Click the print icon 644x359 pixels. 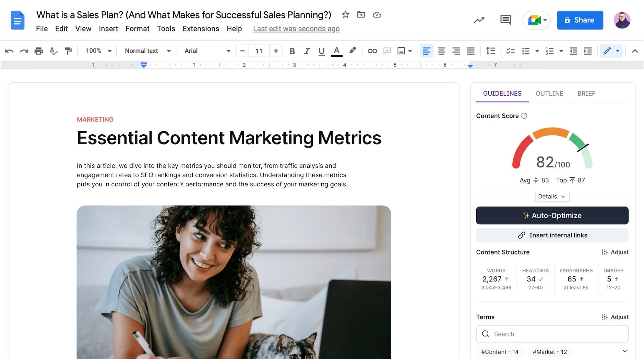(38, 51)
